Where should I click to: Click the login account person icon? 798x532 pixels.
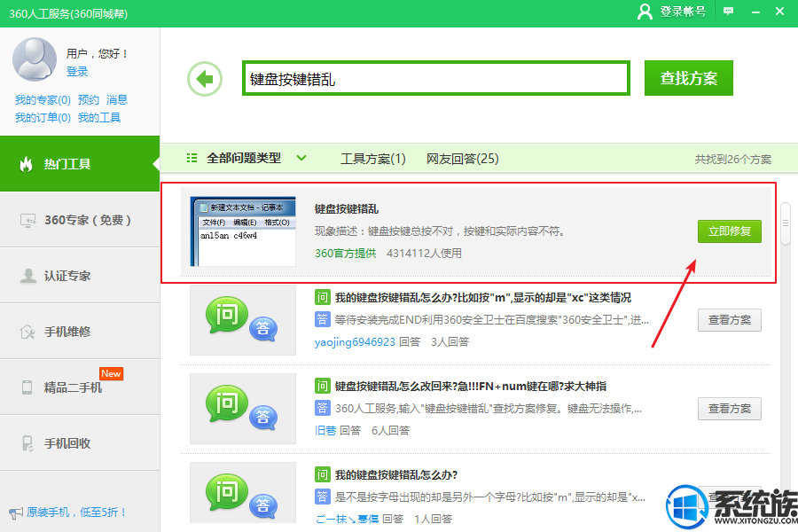click(645, 12)
